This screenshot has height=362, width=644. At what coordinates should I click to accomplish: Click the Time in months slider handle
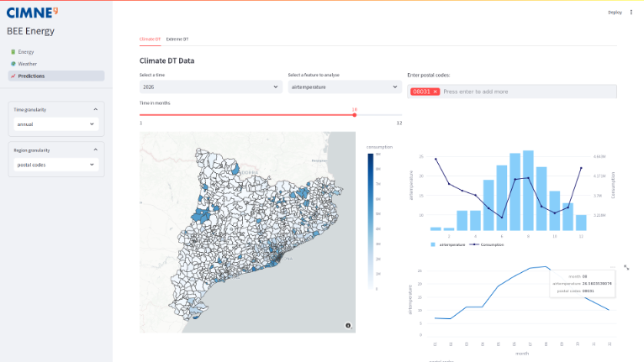click(355, 115)
